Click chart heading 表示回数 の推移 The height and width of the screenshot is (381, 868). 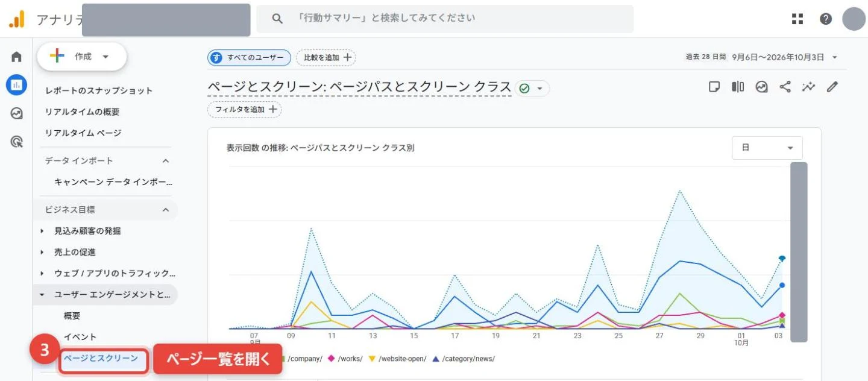pos(320,148)
